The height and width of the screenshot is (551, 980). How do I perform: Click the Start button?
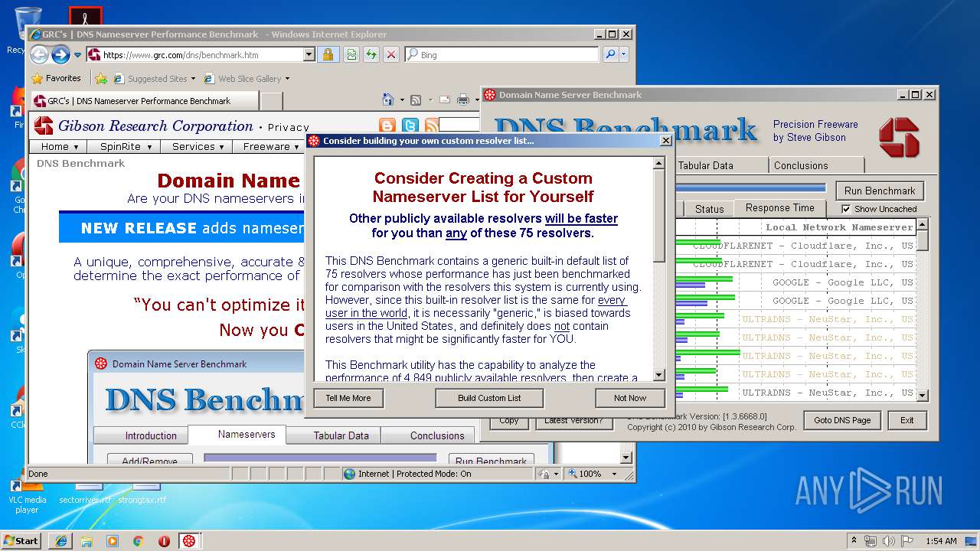21,540
